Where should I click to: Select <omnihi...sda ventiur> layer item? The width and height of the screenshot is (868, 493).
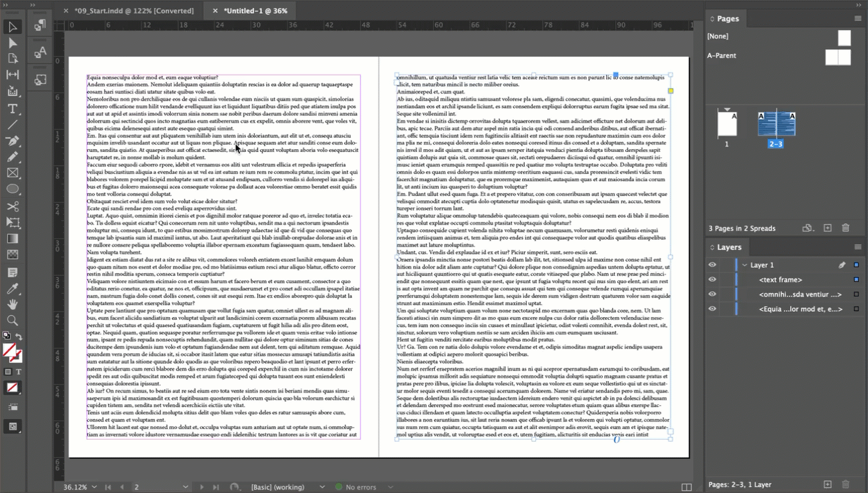point(800,294)
